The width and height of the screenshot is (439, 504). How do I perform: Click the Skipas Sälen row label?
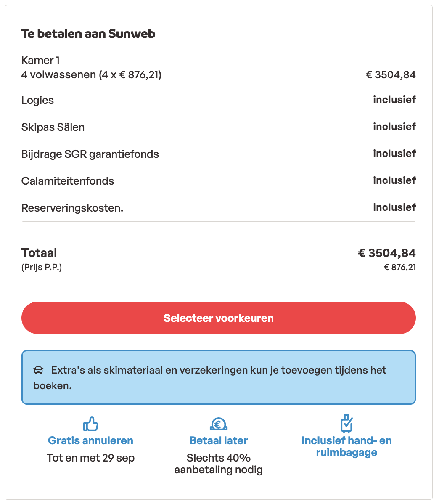click(53, 127)
